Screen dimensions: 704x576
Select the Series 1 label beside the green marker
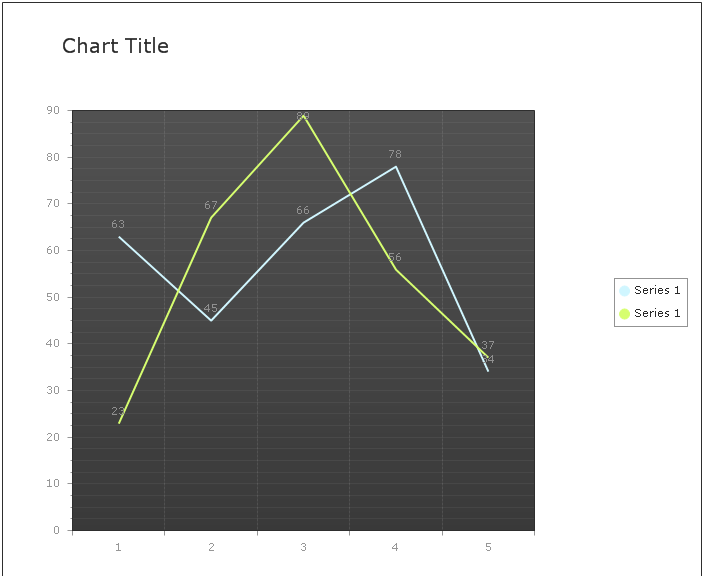[657, 314]
